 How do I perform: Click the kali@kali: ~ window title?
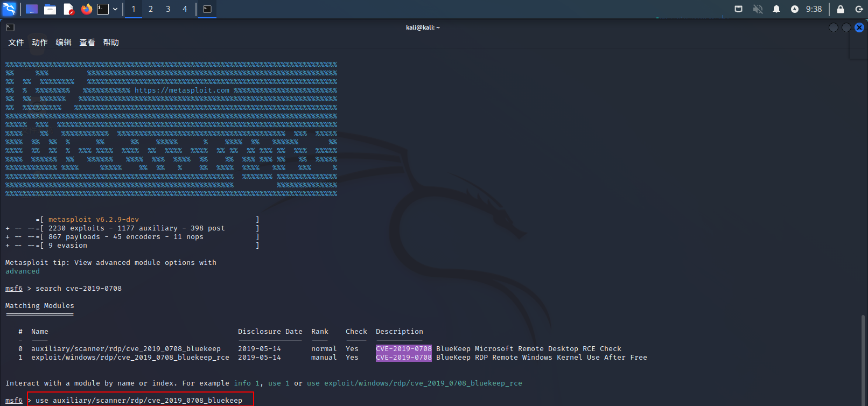[423, 27]
